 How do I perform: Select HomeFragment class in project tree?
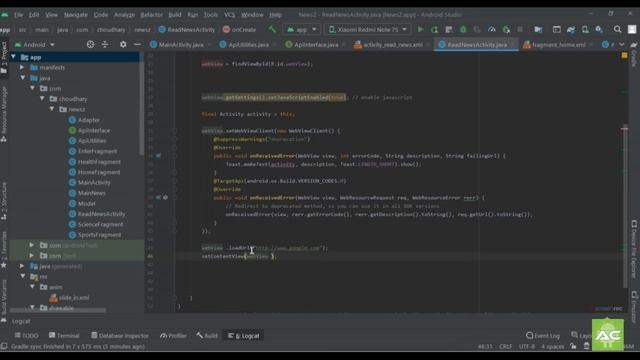99,172
